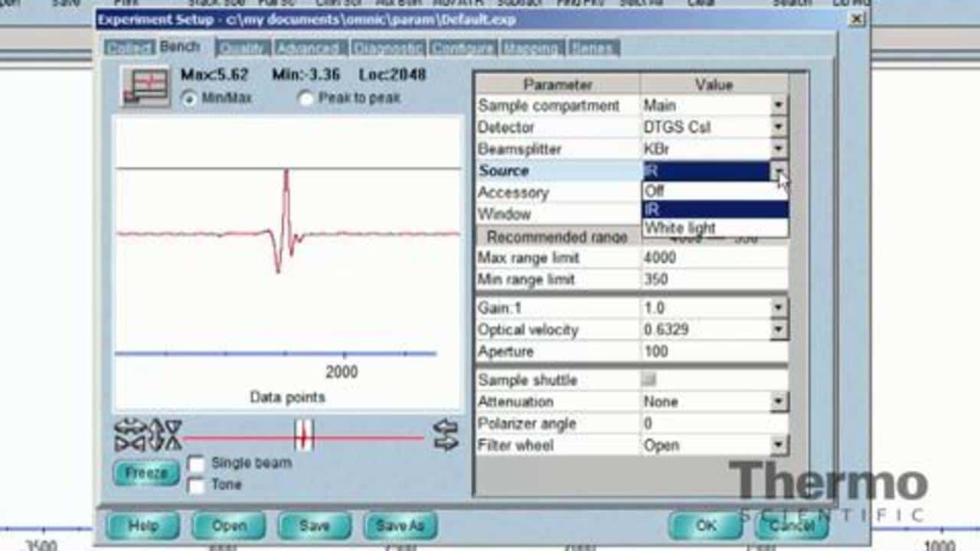Click the upper left-pointing roll arrow icon
Image resolution: width=980 pixels, height=551 pixels.
point(446,428)
